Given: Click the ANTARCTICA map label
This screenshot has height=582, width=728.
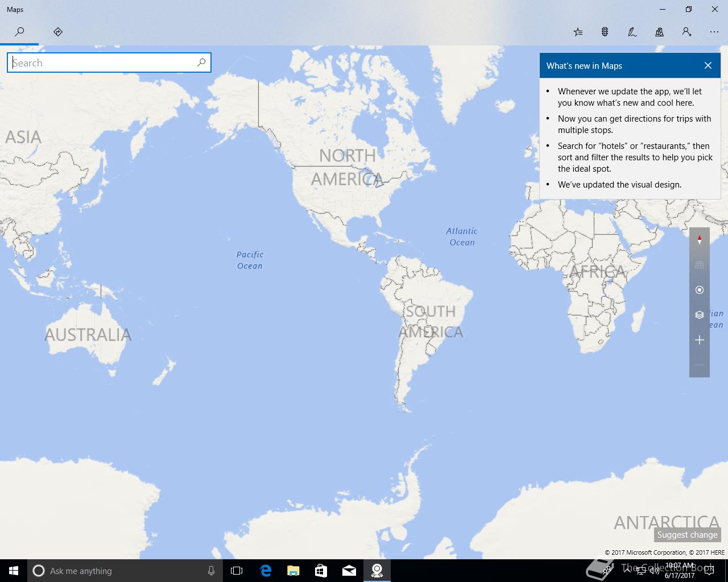Looking at the screenshot, I should pos(667,522).
